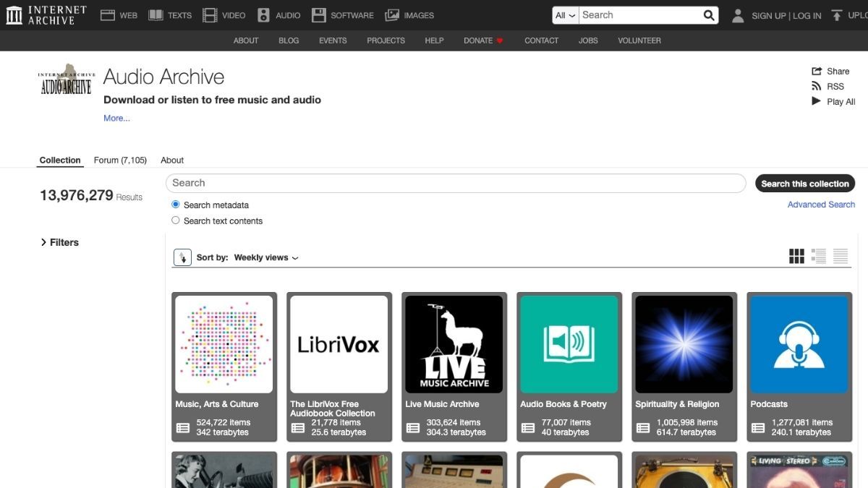Click the RSS feed icon
The height and width of the screenshot is (488, 868).
coord(817,86)
